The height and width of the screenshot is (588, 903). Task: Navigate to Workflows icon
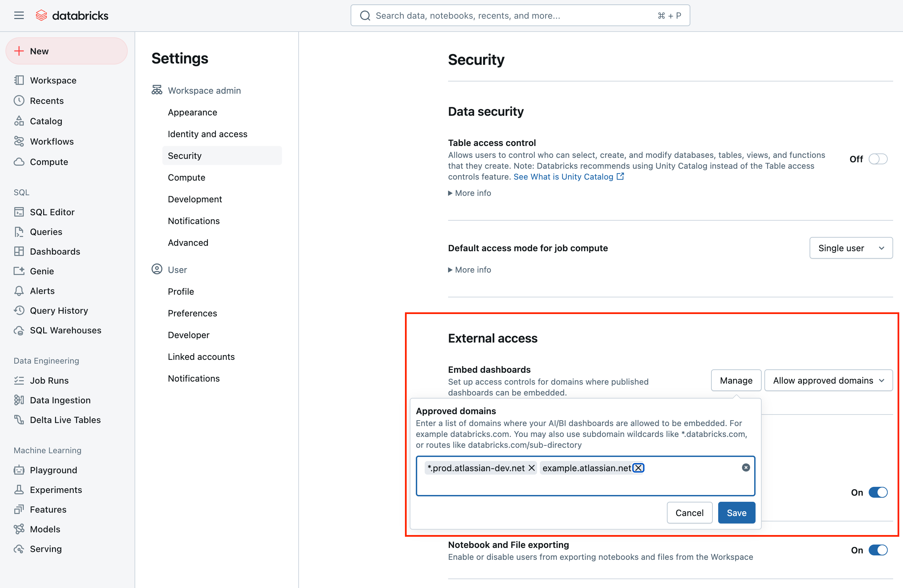click(x=18, y=141)
